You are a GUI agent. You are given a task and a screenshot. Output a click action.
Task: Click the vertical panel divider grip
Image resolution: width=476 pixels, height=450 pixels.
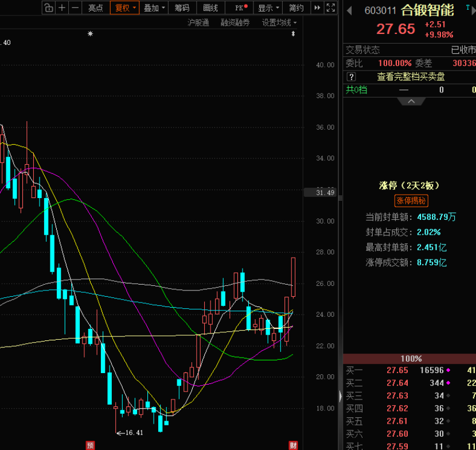pos(341,198)
